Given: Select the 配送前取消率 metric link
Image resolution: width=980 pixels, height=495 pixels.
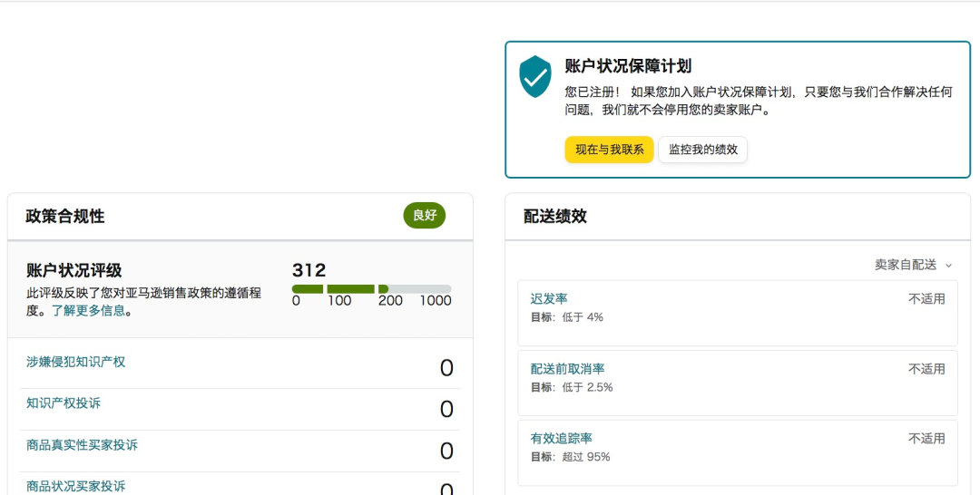Looking at the screenshot, I should coord(567,369).
